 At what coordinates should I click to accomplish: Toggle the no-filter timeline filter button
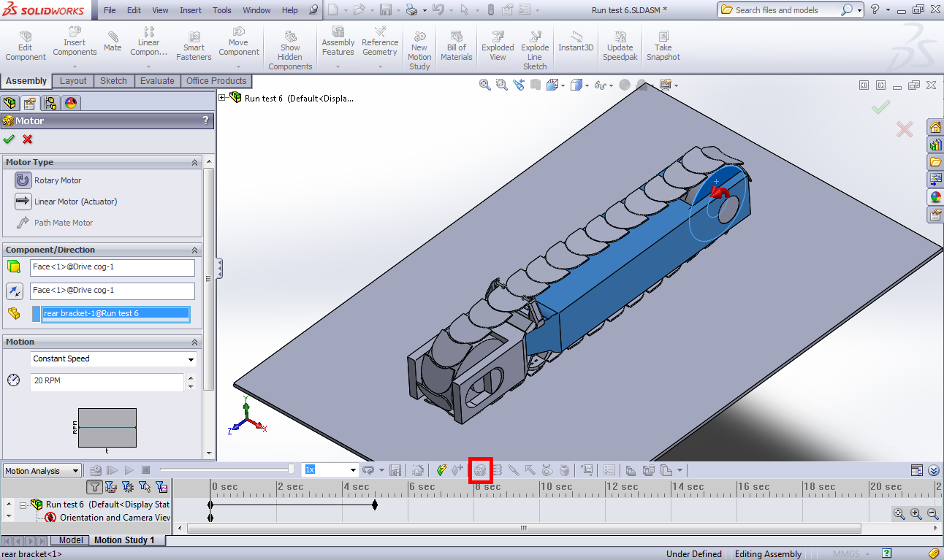click(x=94, y=486)
